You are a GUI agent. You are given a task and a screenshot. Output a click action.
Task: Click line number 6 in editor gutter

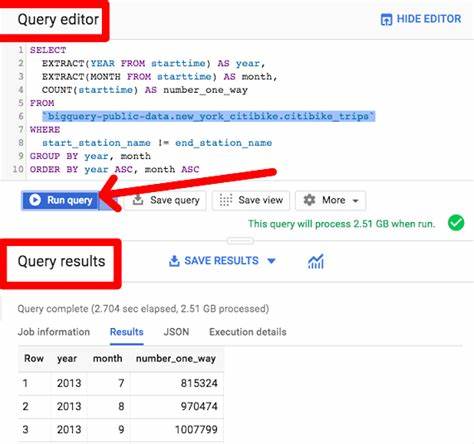(x=21, y=116)
